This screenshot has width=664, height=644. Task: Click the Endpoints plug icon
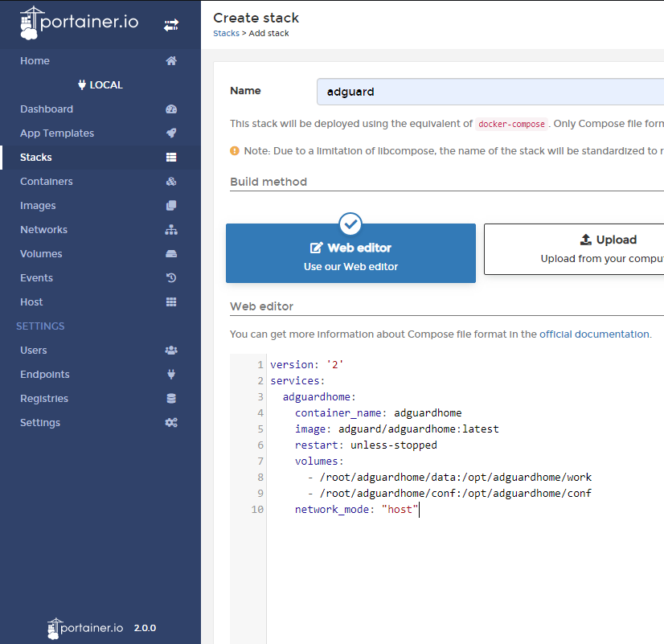[171, 375]
